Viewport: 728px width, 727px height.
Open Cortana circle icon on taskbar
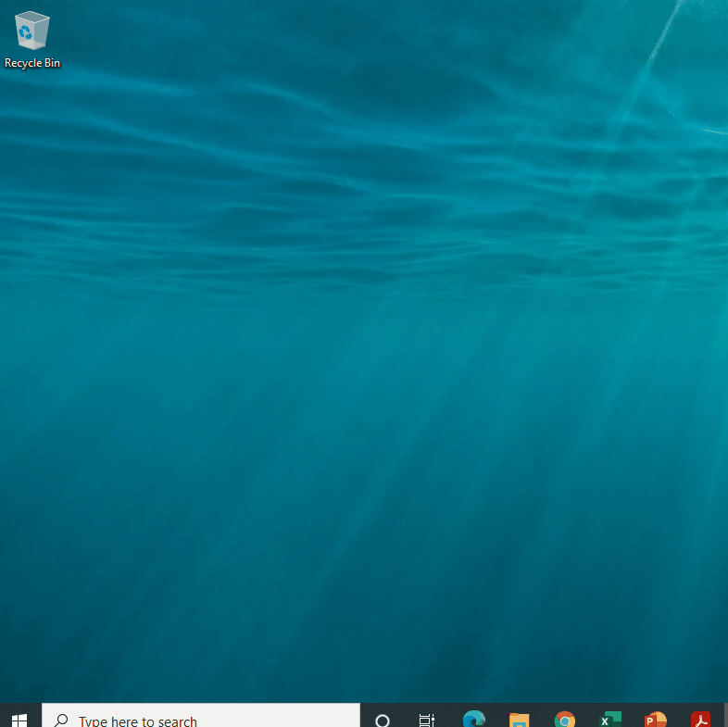coord(383,719)
